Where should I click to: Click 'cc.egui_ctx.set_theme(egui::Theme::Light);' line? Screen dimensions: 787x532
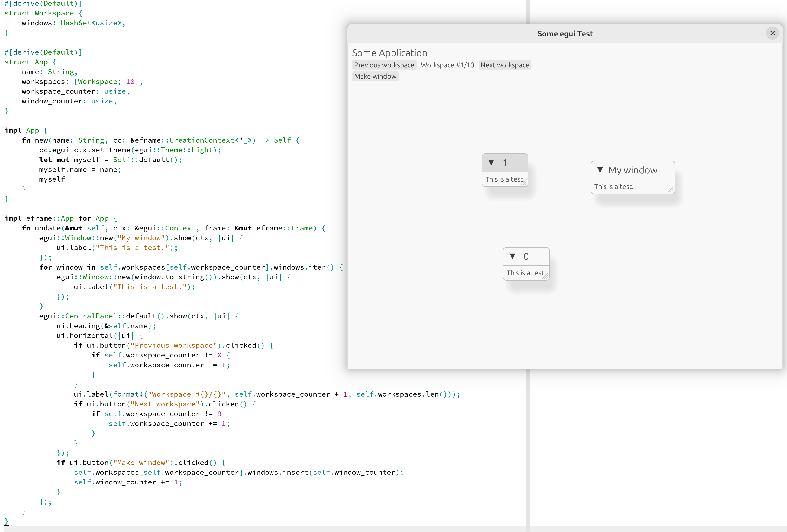[130, 150]
